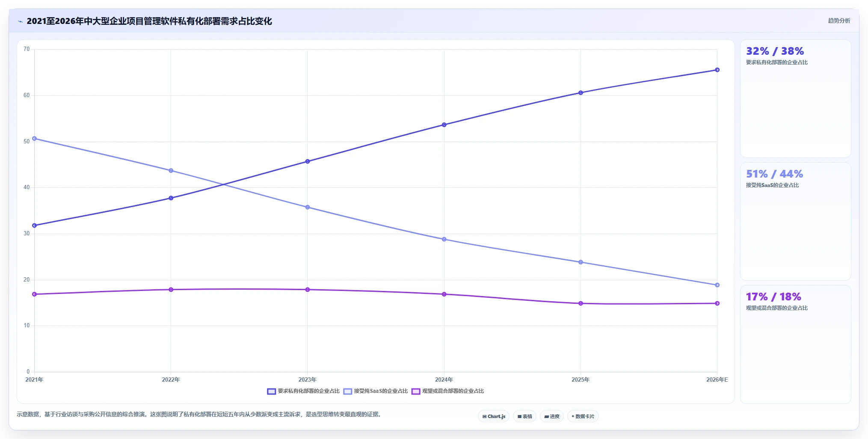Click the small icon before the chart title
Image resolution: width=868 pixels, height=439 pixels.
[x=20, y=21]
